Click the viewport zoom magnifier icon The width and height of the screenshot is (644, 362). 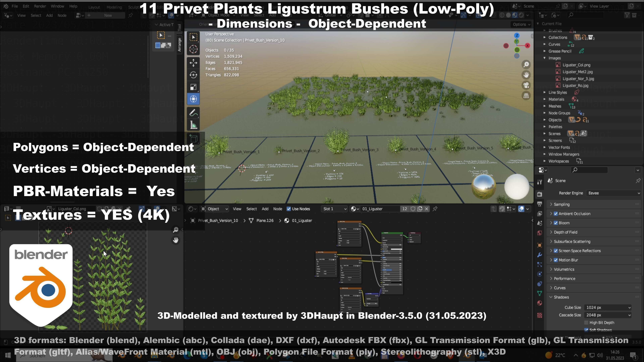526,65
